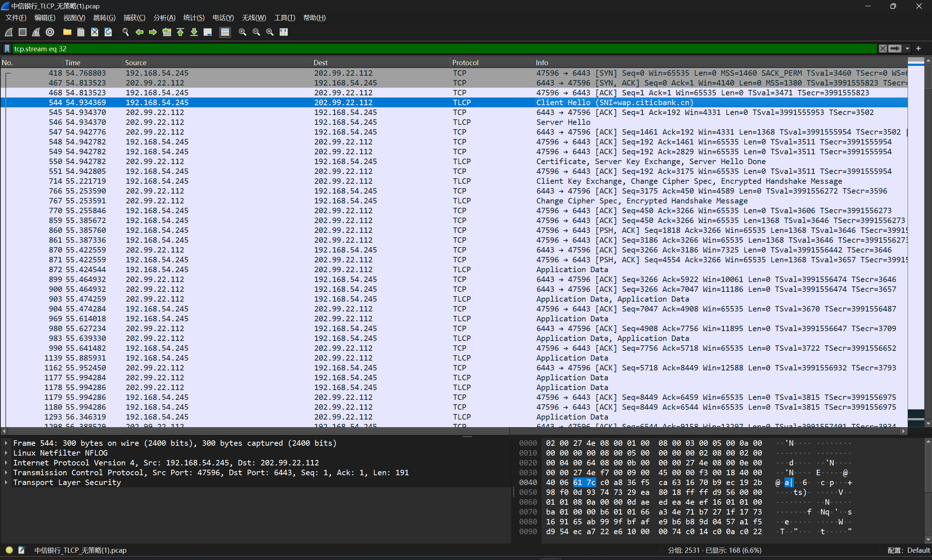Viewport: 932px width, 560px height.
Task: Expand the Frame 544 details row
Action: click(x=6, y=443)
